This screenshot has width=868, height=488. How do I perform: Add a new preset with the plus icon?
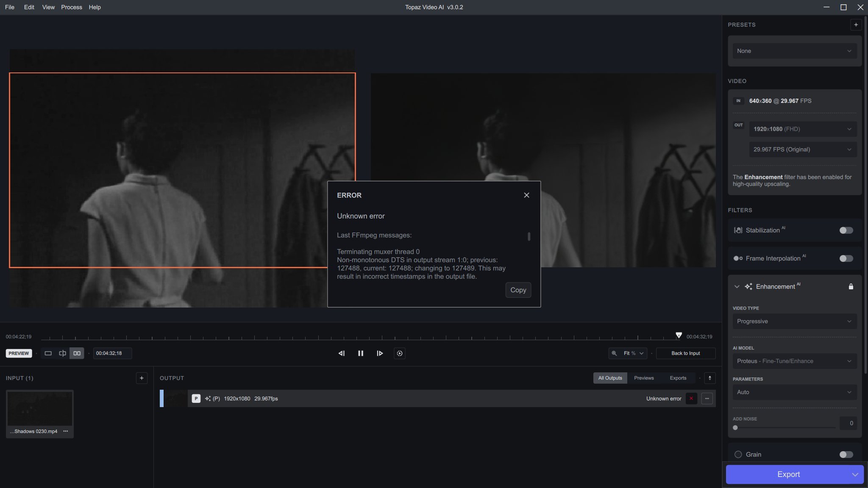856,25
